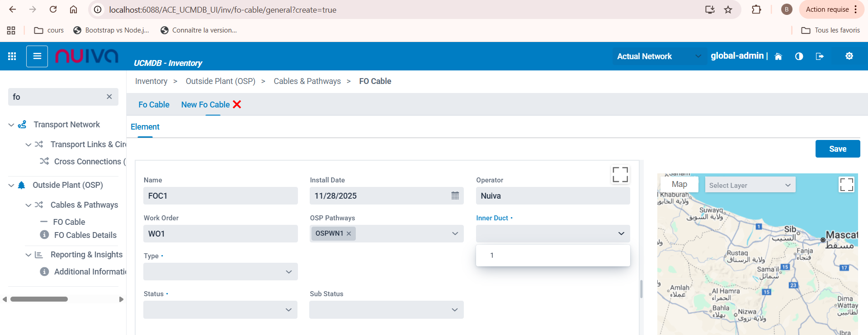Screen dimensions: 868x335
Task: Click the home icon in header
Action: click(x=778, y=56)
